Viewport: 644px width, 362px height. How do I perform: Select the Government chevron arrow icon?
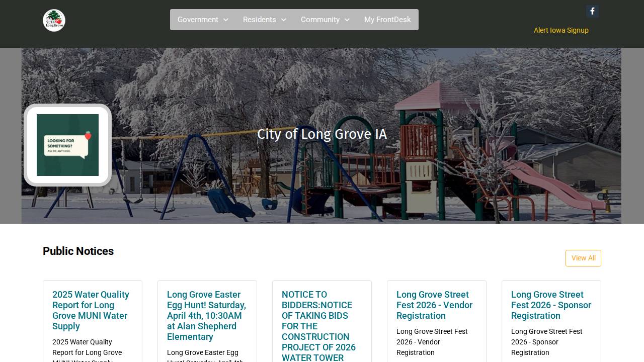click(226, 20)
